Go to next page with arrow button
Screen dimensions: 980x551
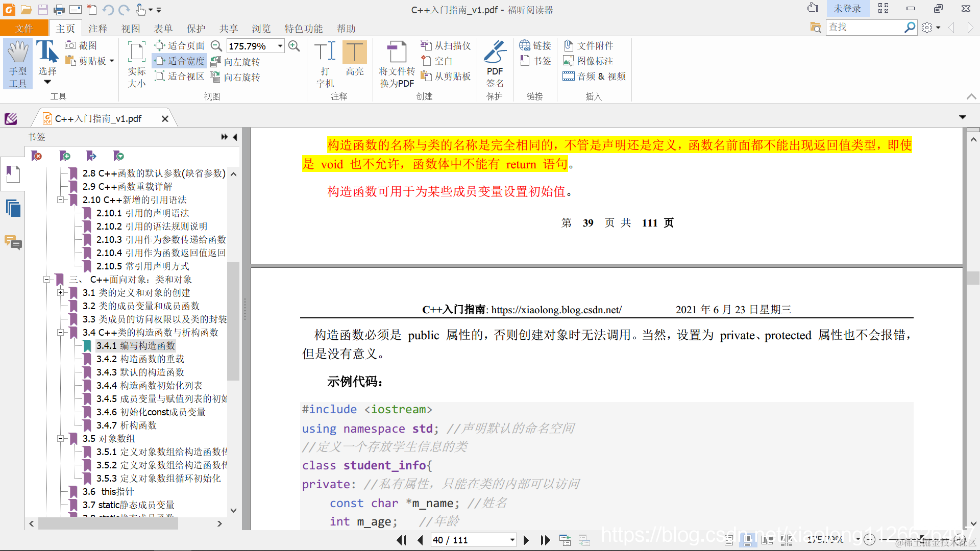pos(526,540)
